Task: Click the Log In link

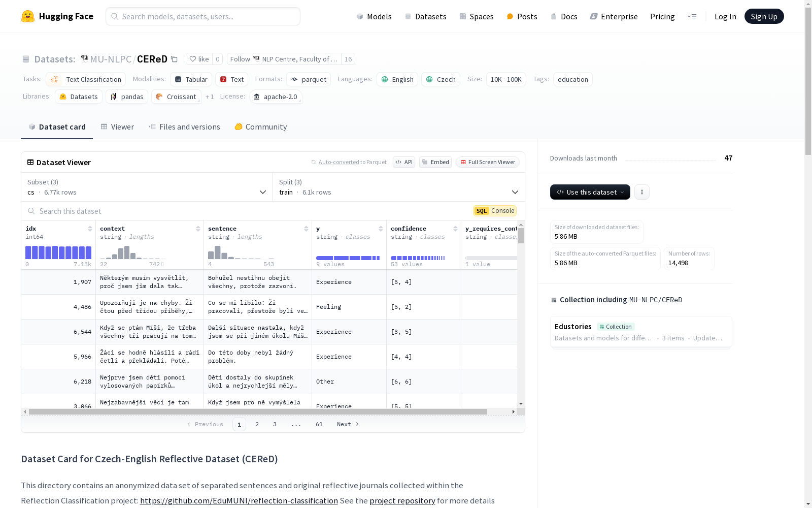Action: [725, 16]
